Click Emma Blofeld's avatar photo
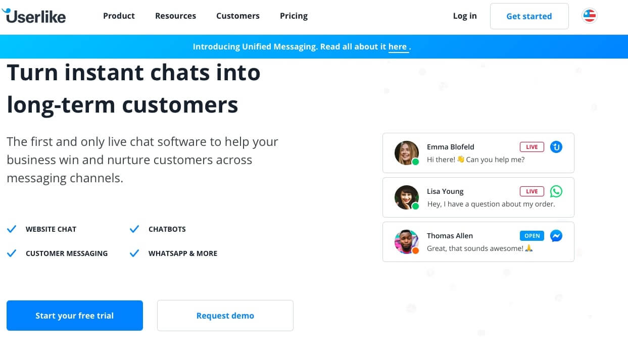628x364 pixels. tap(407, 153)
